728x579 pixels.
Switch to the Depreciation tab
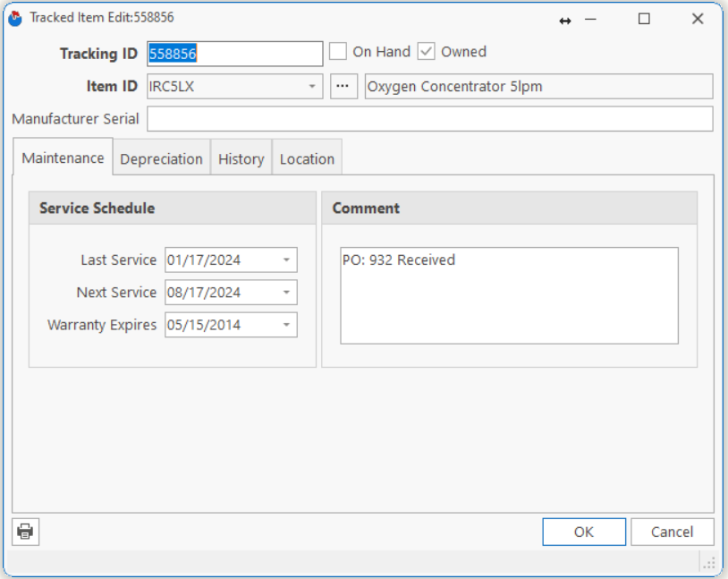coord(161,158)
